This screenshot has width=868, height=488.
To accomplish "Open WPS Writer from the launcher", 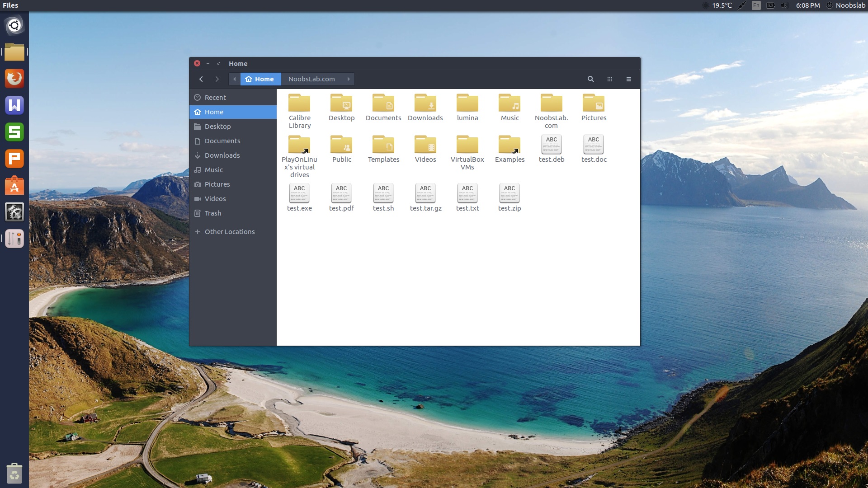I will [x=14, y=105].
